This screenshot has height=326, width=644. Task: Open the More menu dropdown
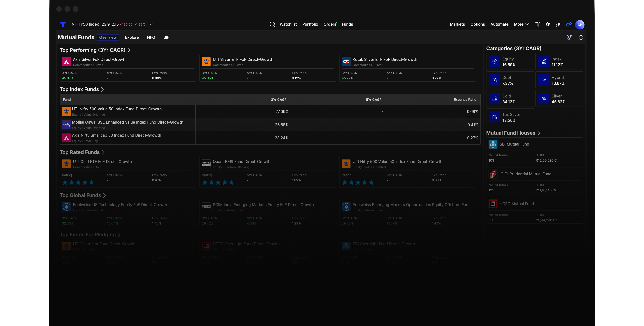coord(521,24)
